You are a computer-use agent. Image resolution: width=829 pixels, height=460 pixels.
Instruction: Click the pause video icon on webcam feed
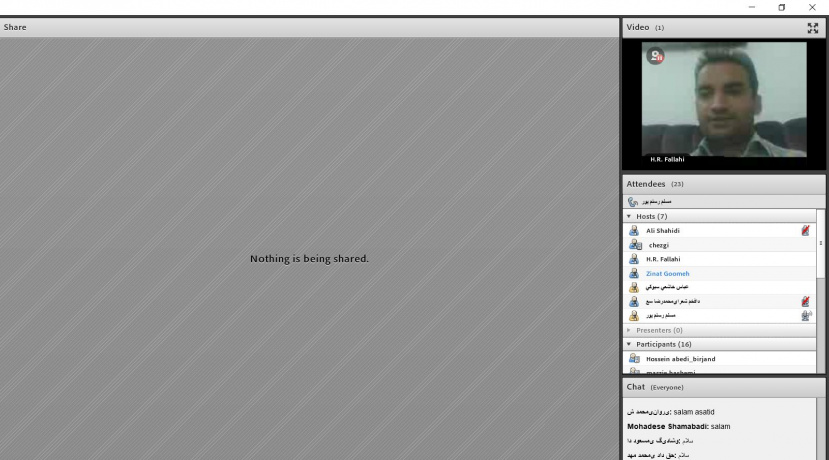[656, 57]
